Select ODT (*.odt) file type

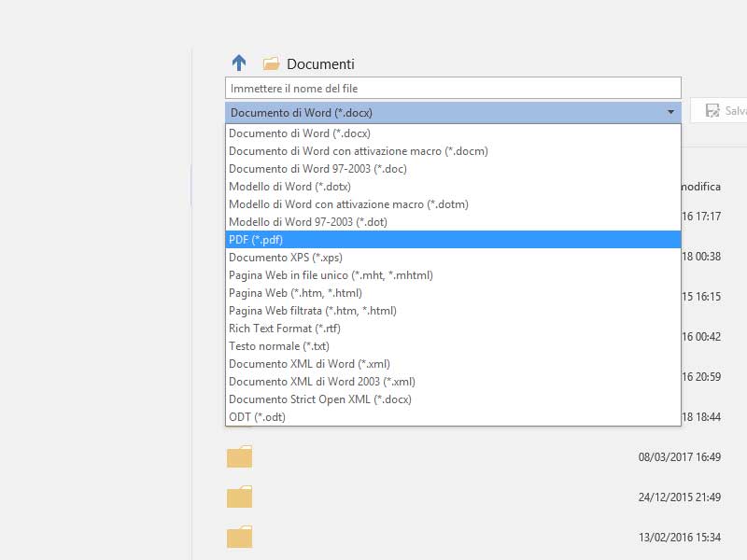[257, 417]
